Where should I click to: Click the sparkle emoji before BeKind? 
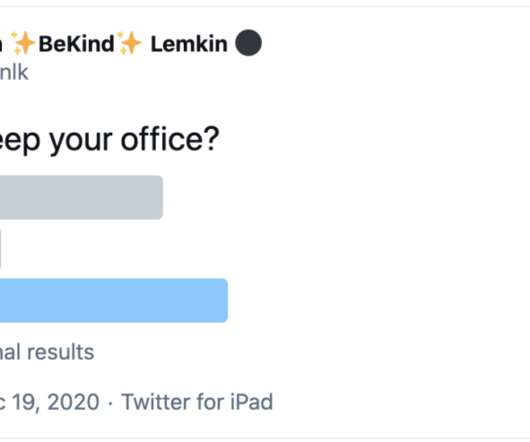23,43
